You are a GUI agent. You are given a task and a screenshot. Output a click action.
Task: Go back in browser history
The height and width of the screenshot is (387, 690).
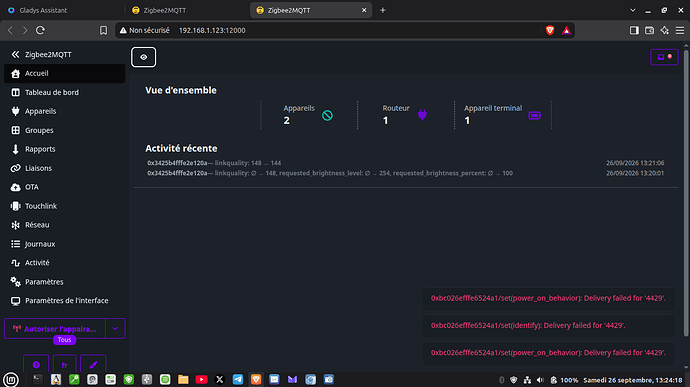pyautogui.click(x=11, y=30)
